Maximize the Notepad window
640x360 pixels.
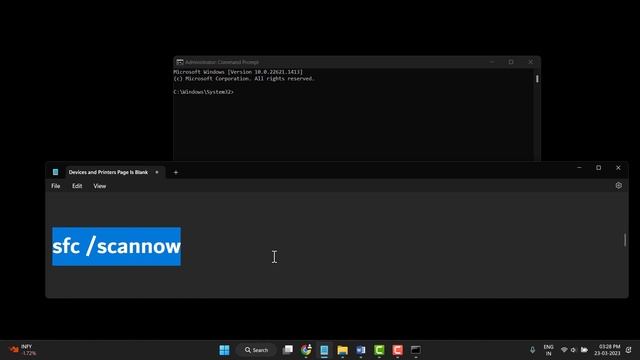coord(598,168)
